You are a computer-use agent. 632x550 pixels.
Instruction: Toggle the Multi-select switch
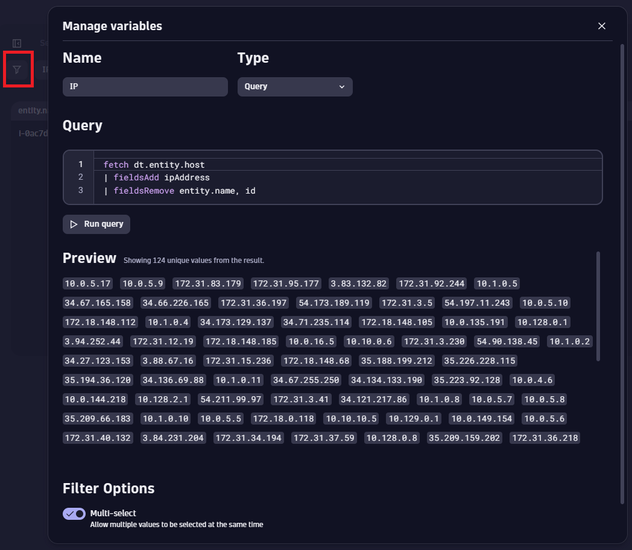tap(74, 513)
